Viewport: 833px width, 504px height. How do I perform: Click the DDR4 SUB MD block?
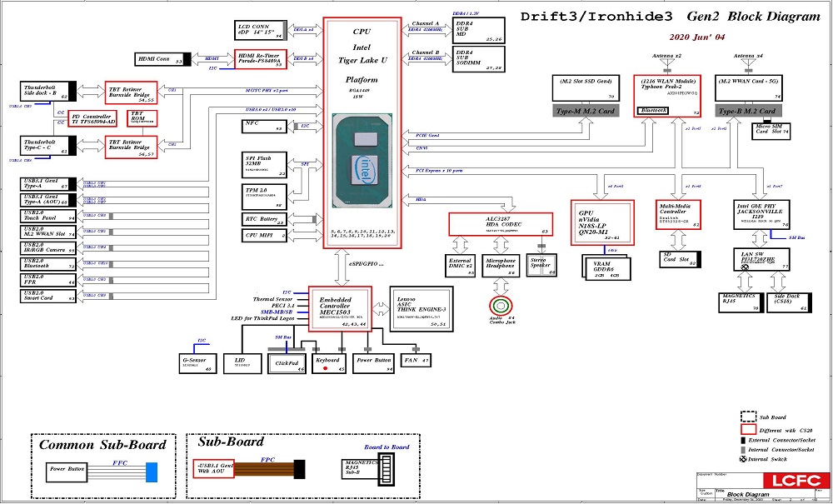coord(478,31)
